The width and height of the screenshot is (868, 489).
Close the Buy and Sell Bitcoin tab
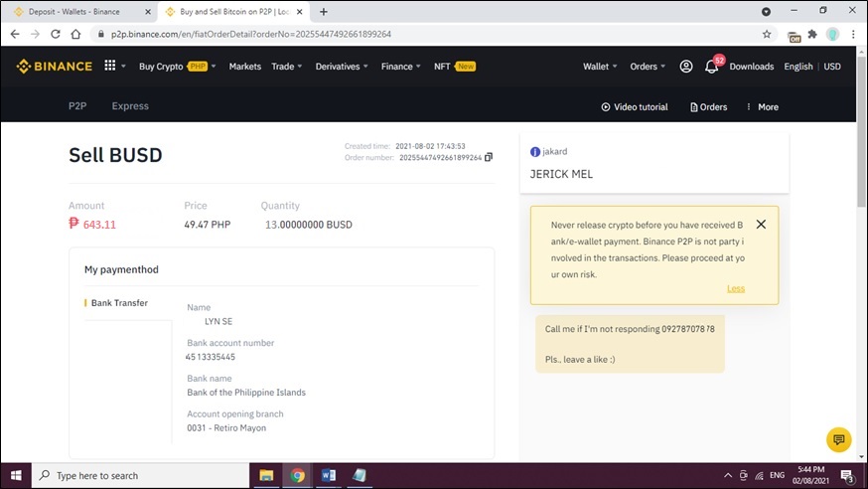tap(300, 12)
